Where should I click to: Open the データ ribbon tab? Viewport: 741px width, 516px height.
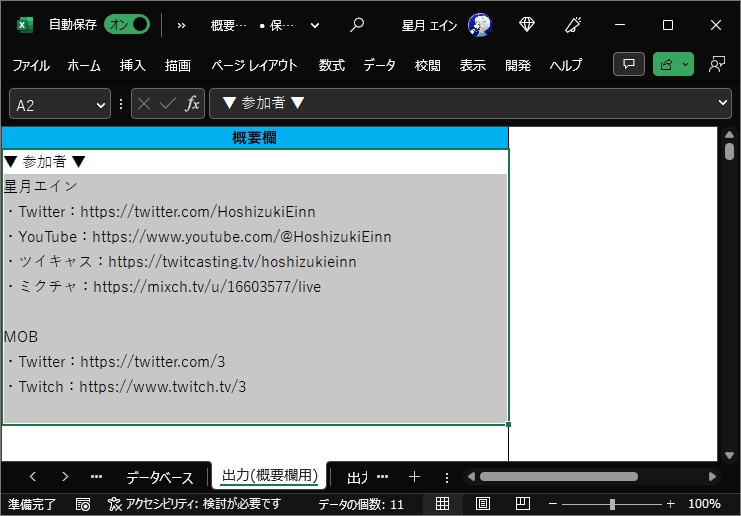pyautogui.click(x=379, y=65)
